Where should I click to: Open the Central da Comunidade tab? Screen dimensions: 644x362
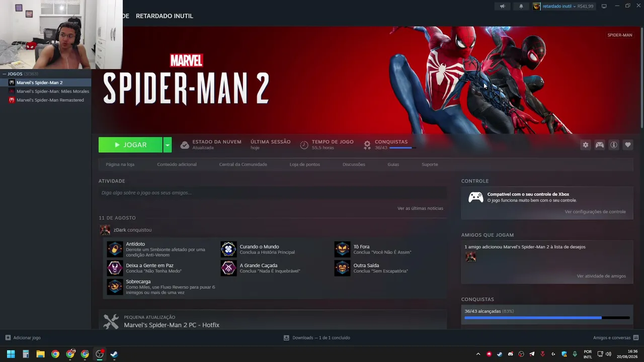(x=243, y=164)
